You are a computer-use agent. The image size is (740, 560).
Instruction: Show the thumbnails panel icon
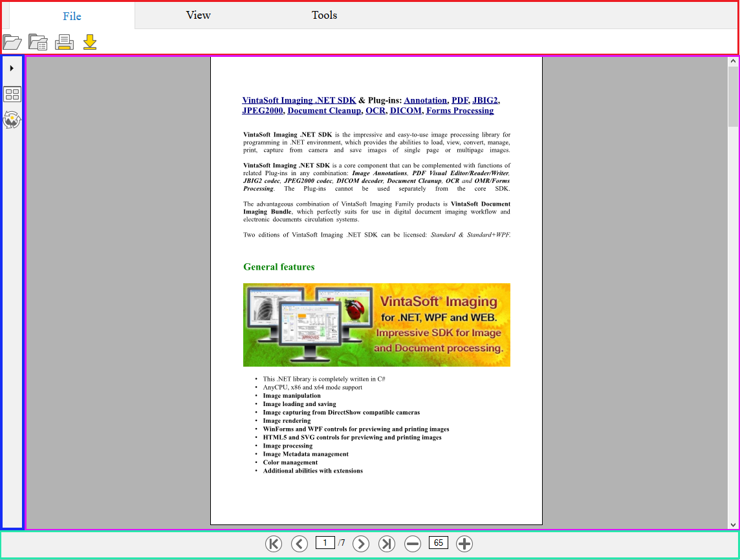(x=12, y=94)
